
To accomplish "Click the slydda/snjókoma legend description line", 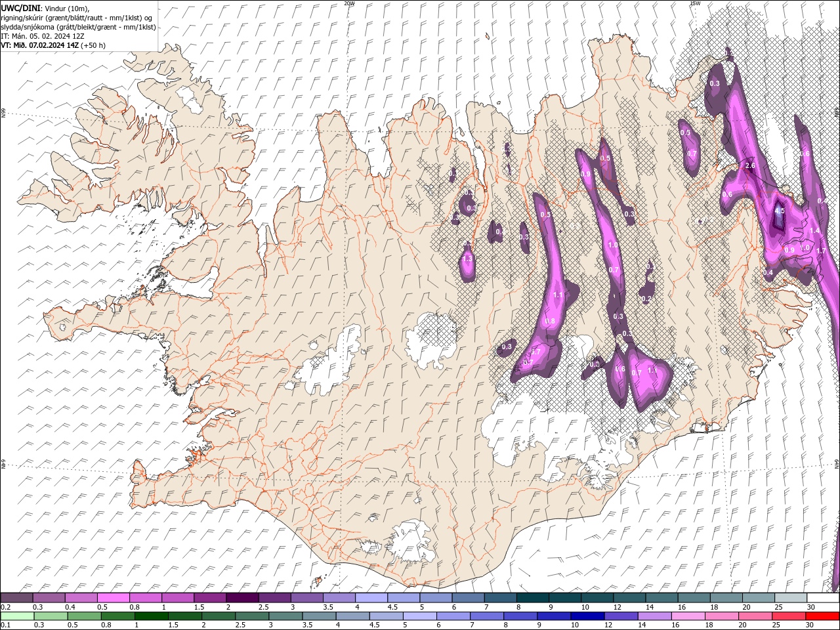I will tap(78, 27).
